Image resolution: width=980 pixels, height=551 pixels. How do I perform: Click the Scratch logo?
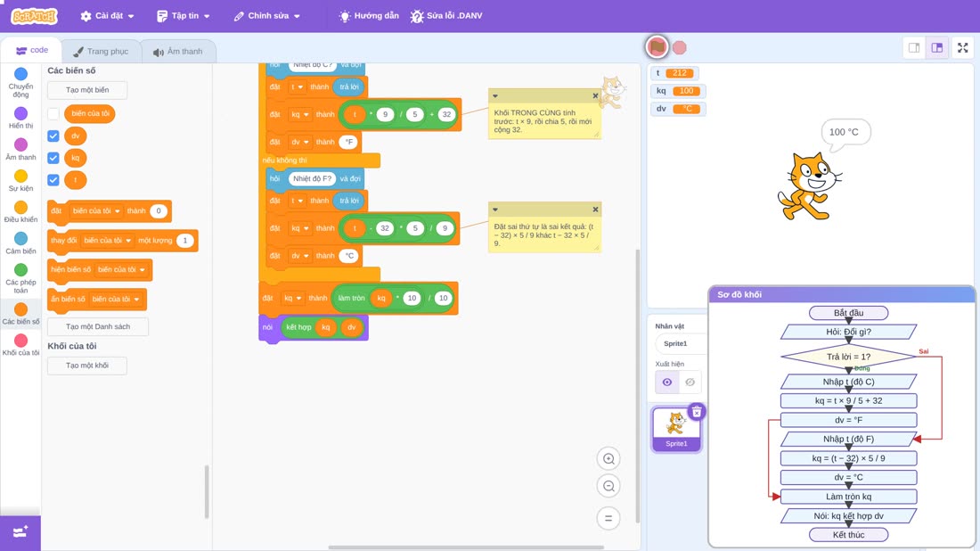(35, 16)
